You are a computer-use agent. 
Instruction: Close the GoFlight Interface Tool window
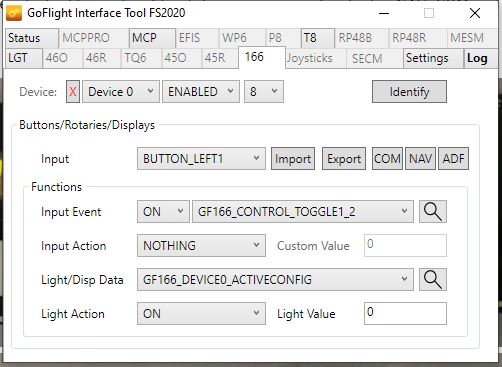tap(475, 13)
